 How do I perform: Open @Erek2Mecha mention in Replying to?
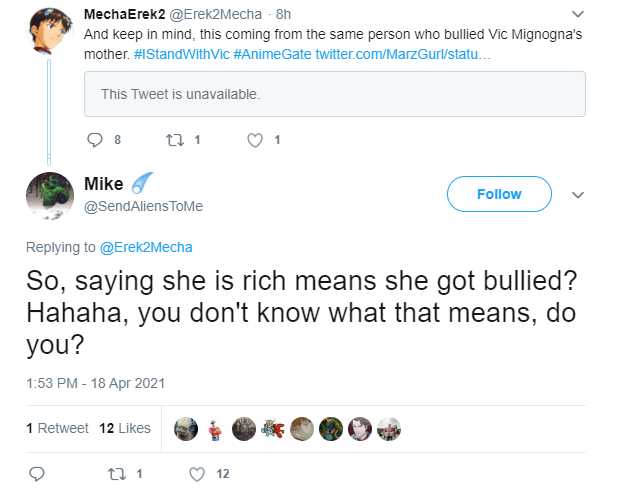click(146, 247)
